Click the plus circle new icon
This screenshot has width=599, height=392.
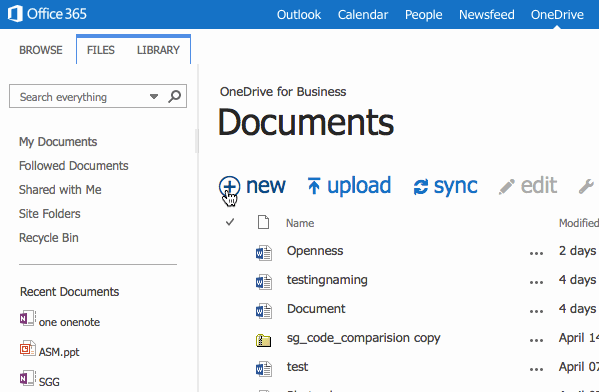230,186
